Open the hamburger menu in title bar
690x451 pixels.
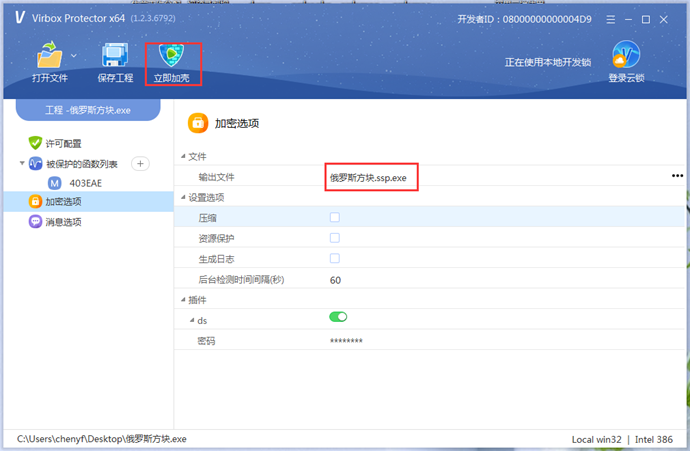[x=610, y=20]
